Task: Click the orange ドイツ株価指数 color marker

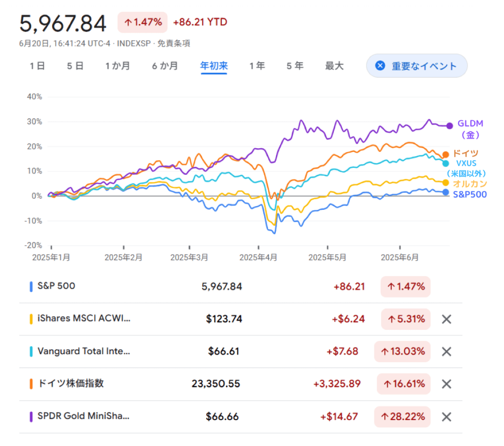Action: point(31,384)
